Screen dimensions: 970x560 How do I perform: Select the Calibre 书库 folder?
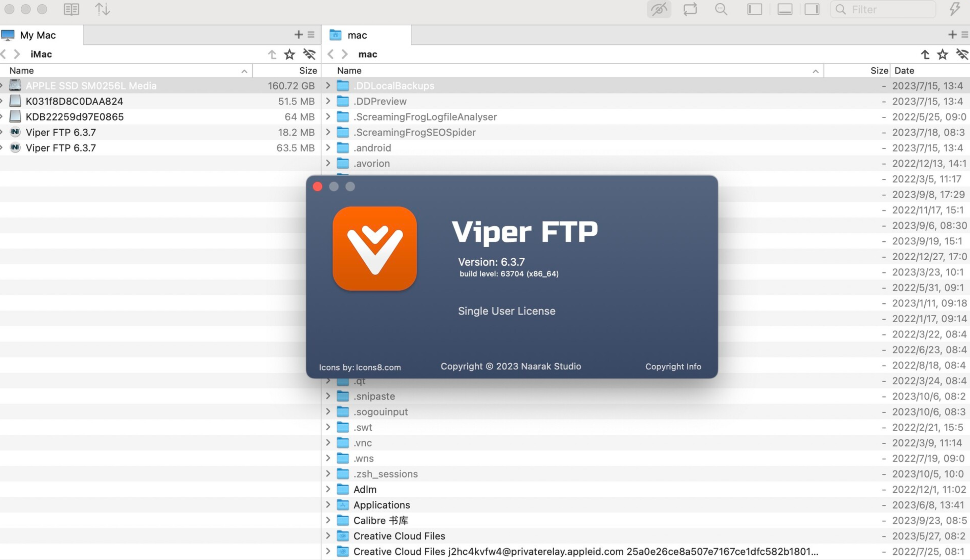[x=646, y=520]
